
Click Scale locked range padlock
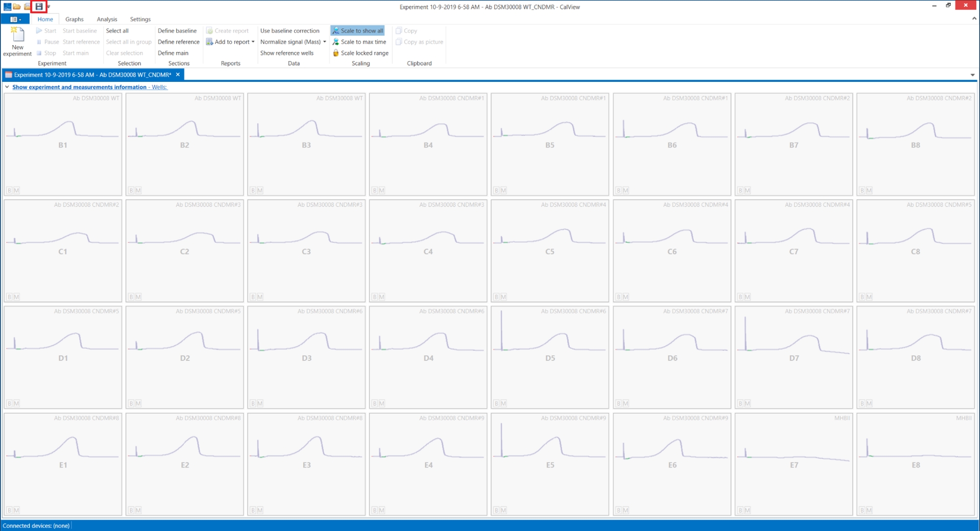(x=336, y=53)
